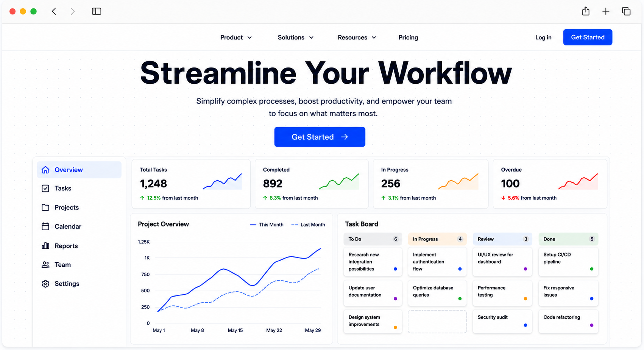
Task: Click the Overdue value 100
Action: point(510,184)
